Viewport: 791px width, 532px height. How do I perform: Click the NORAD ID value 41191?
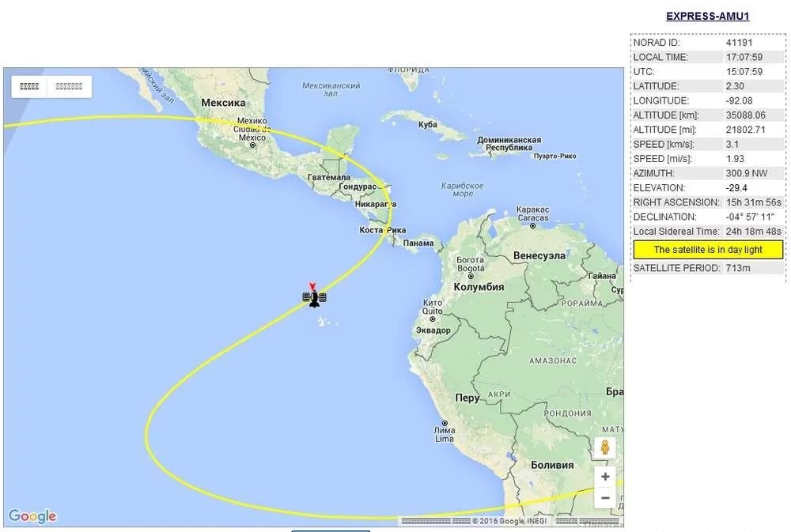739,43
